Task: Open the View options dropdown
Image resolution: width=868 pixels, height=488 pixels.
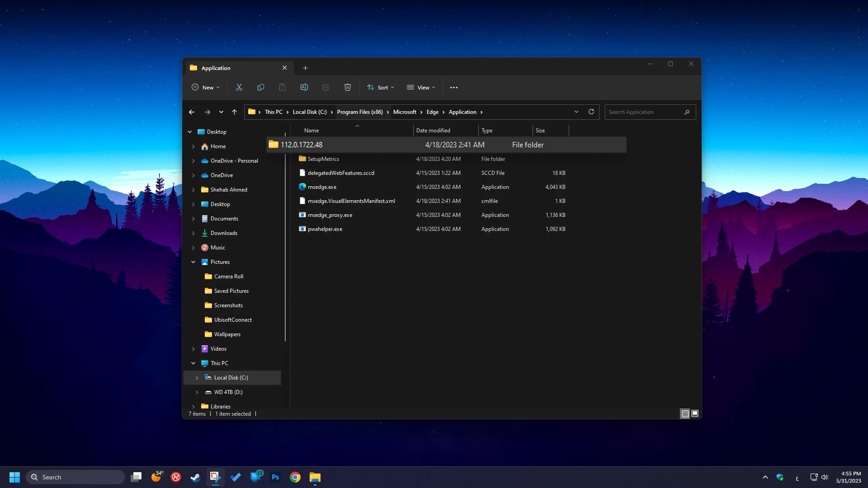Action: [x=421, y=87]
